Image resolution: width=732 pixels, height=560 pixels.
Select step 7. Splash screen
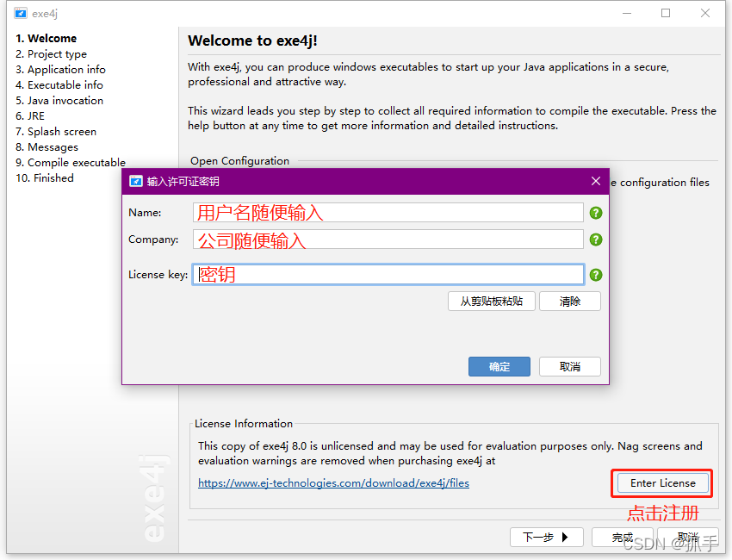[x=56, y=132]
